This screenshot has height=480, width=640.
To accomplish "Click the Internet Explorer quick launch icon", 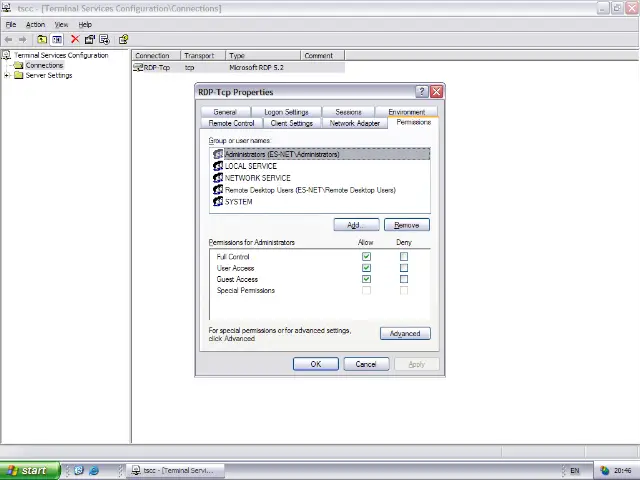I will pyautogui.click(x=93, y=470).
